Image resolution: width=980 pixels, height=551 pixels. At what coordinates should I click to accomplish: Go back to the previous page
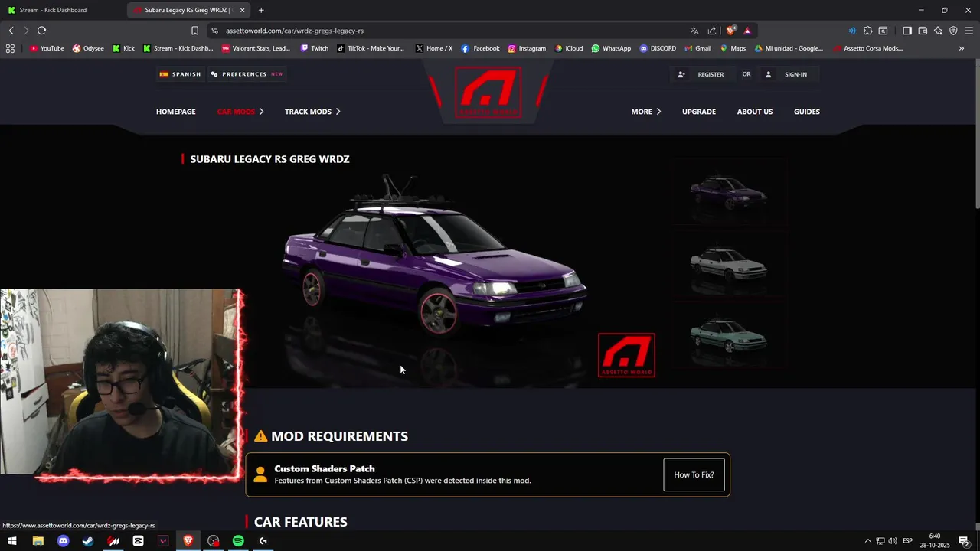click(11, 31)
